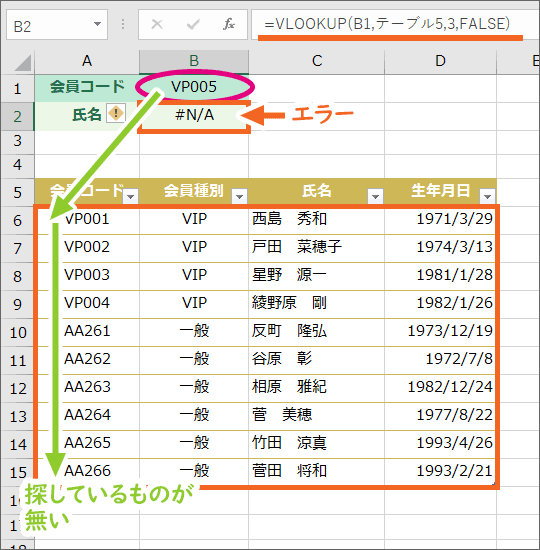
Task: Click the Select All corner triangle
Action: pyautogui.click(x=23, y=63)
